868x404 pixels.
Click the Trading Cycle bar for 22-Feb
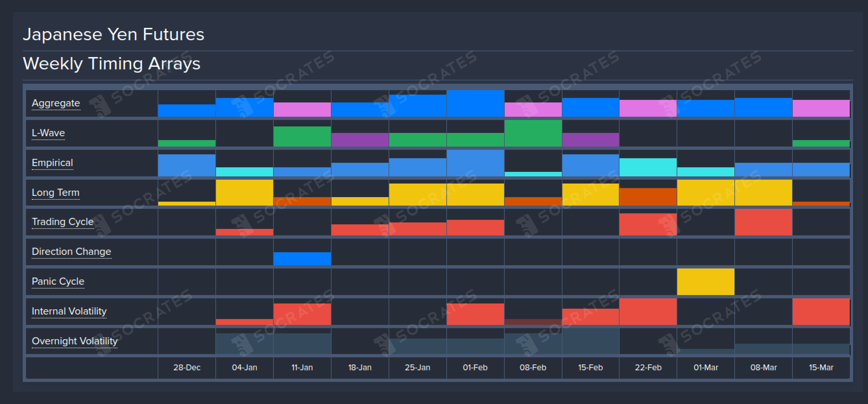(x=648, y=224)
